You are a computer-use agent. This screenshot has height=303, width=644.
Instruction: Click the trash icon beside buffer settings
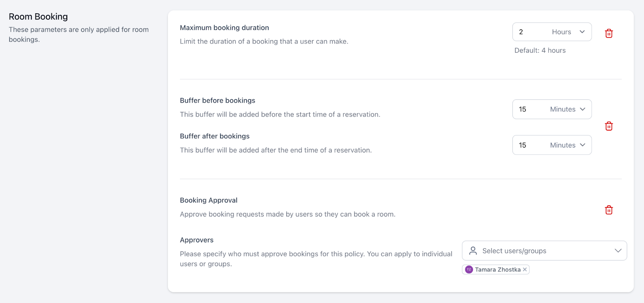point(609,126)
